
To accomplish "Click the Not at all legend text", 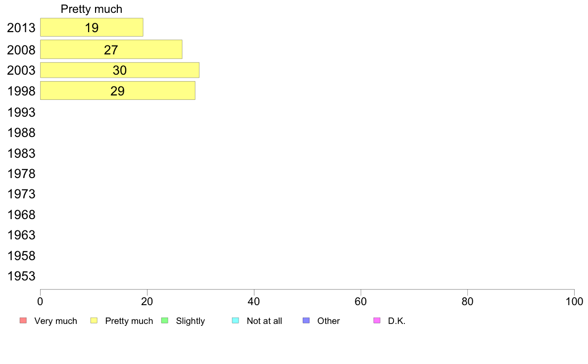I will 264,321.
